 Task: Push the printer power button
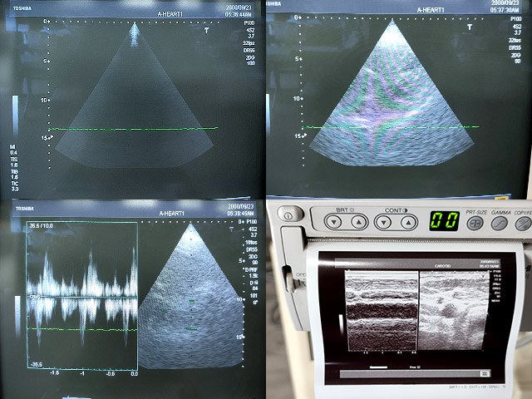(x=289, y=214)
